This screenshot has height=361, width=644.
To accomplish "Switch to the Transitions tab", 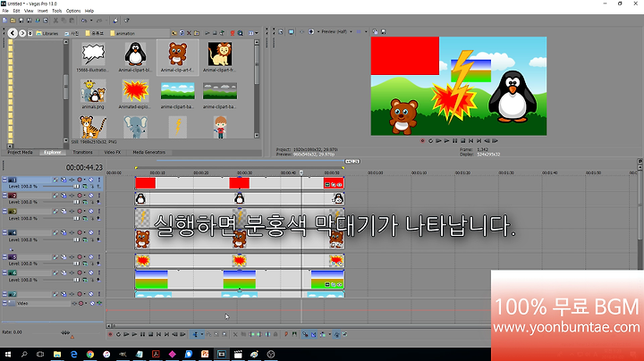I will click(x=82, y=152).
